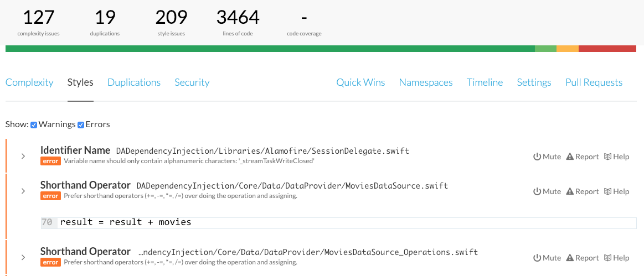
Task: Expand the MoviesDataSource_Operations.swift issue row
Action: coord(23,258)
